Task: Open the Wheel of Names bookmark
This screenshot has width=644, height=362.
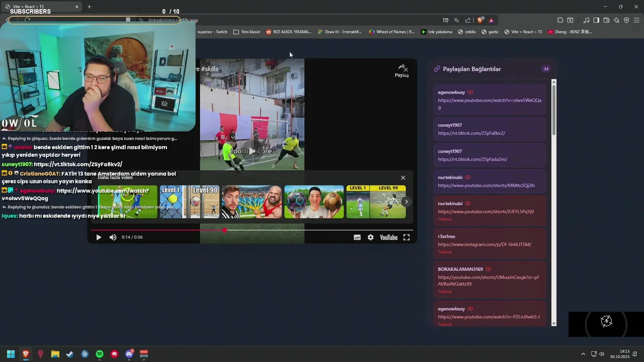Action: [392, 32]
